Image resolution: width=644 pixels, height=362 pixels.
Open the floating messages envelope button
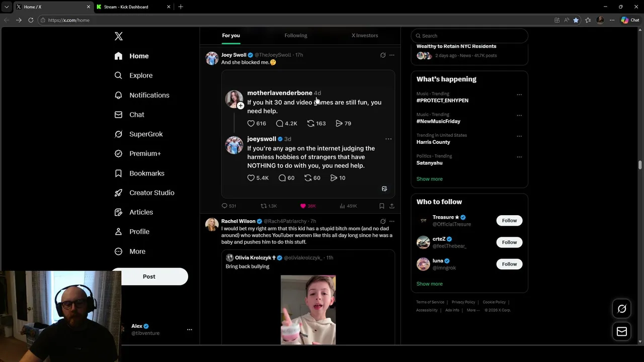click(x=622, y=331)
